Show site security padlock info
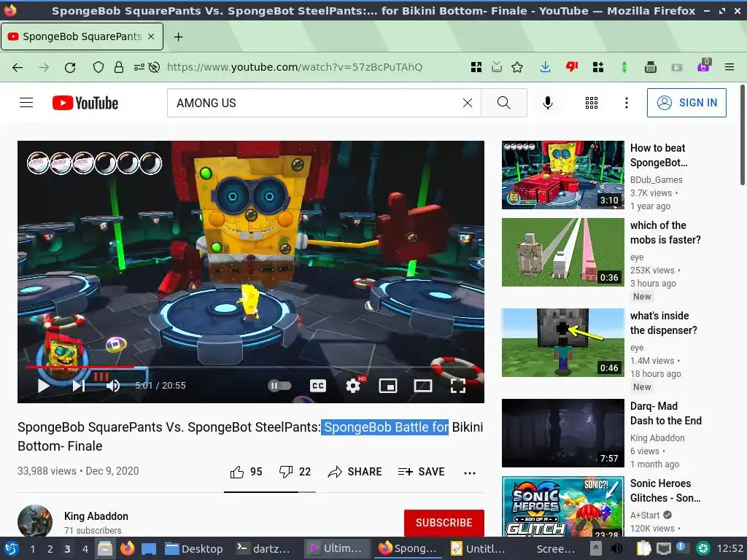 119,67
